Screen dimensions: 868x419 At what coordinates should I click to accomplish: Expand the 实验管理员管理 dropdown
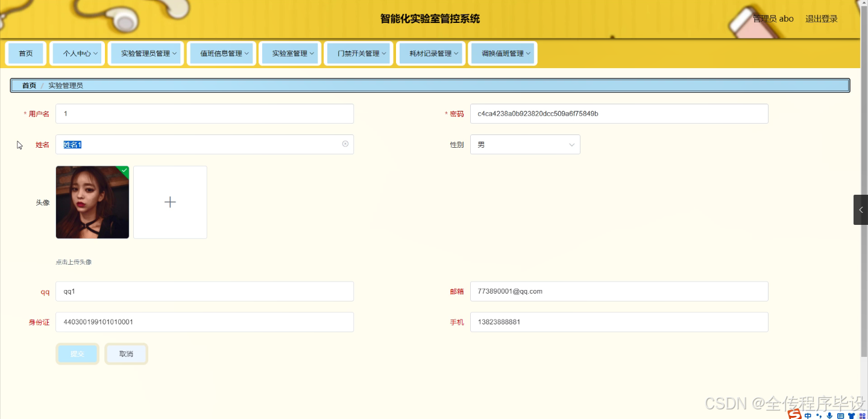click(145, 53)
